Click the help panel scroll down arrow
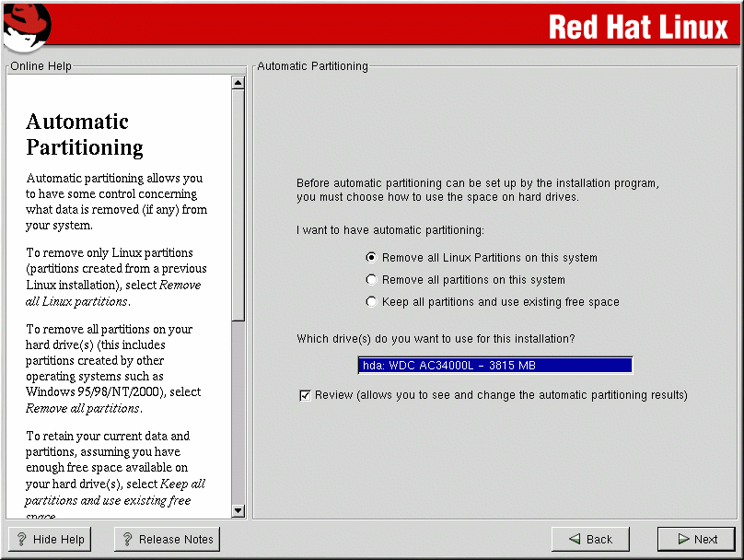The height and width of the screenshot is (560, 744). coord(238,510)
